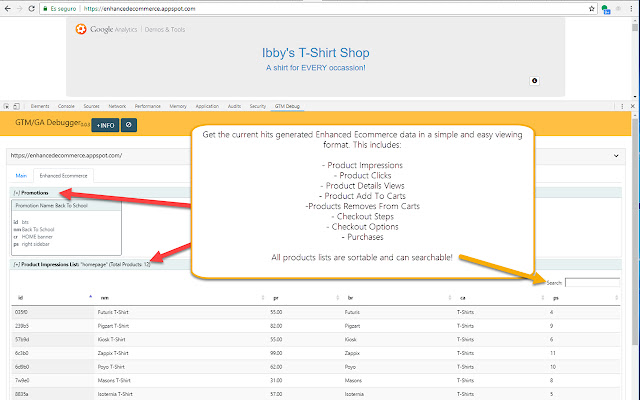The image size is (640, 400).
Task: Click the bookmark star in address bar
Action: tap(590, 7)
